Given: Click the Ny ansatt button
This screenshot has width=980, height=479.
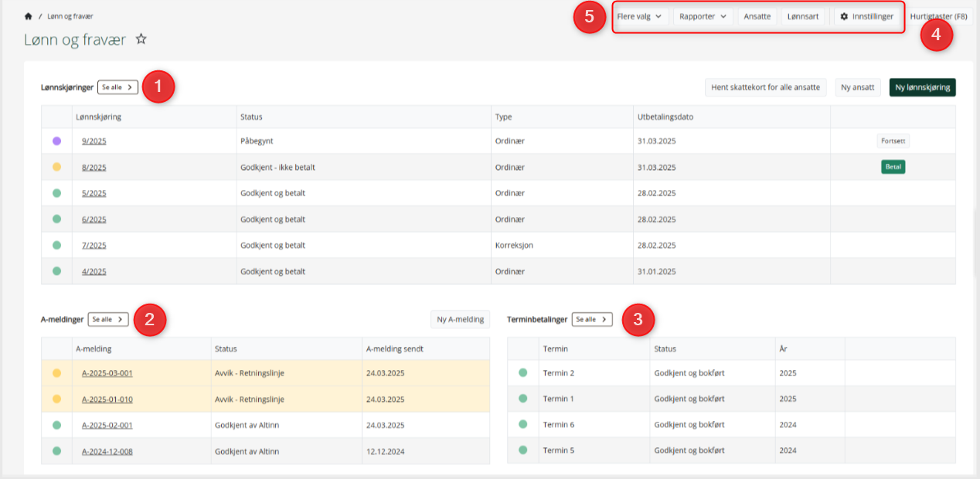Looking at the screenshot, I should 858,87.
